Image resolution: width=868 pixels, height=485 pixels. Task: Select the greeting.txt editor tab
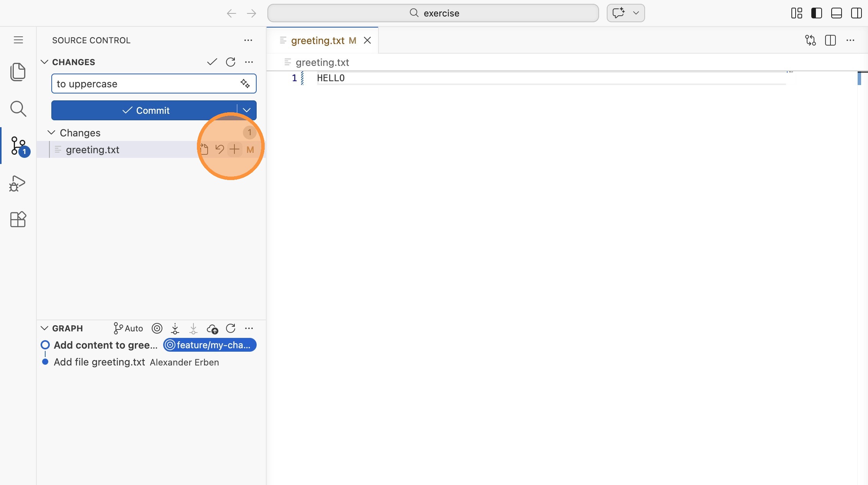pyautogui.click(x=318, y=41)
